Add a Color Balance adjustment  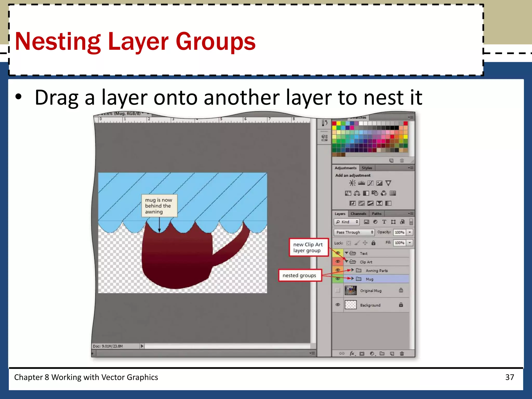pyautogui.click(x=357, y=193)
